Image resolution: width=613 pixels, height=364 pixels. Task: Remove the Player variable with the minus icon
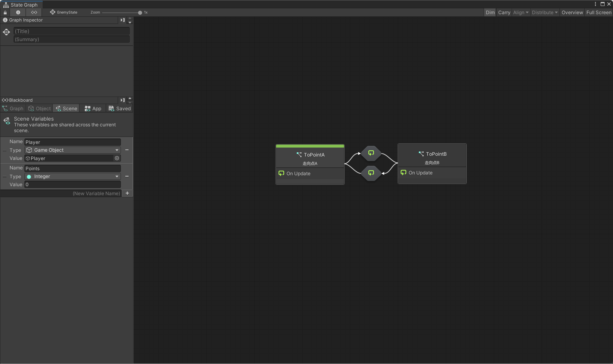[x=127, y=150]
